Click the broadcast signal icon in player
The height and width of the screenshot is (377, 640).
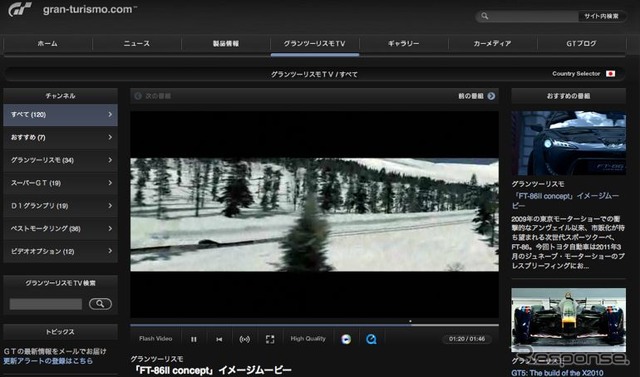pyautogui.click(x=244, y=339)
